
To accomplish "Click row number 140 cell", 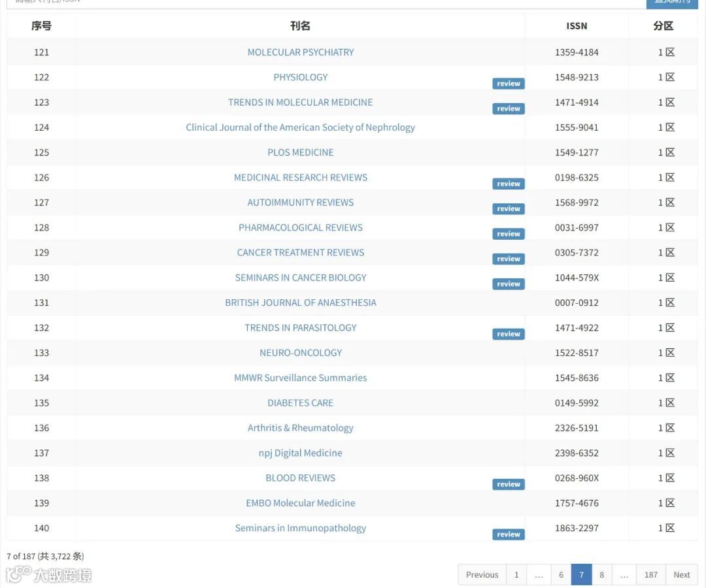I will [41, 528].
